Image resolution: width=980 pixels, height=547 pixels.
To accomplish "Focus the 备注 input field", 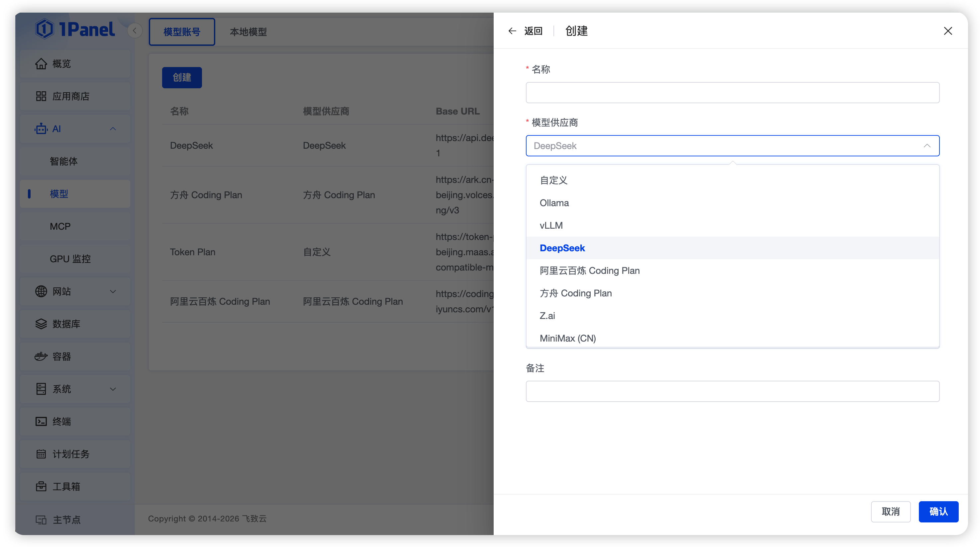I will [732, 391].
